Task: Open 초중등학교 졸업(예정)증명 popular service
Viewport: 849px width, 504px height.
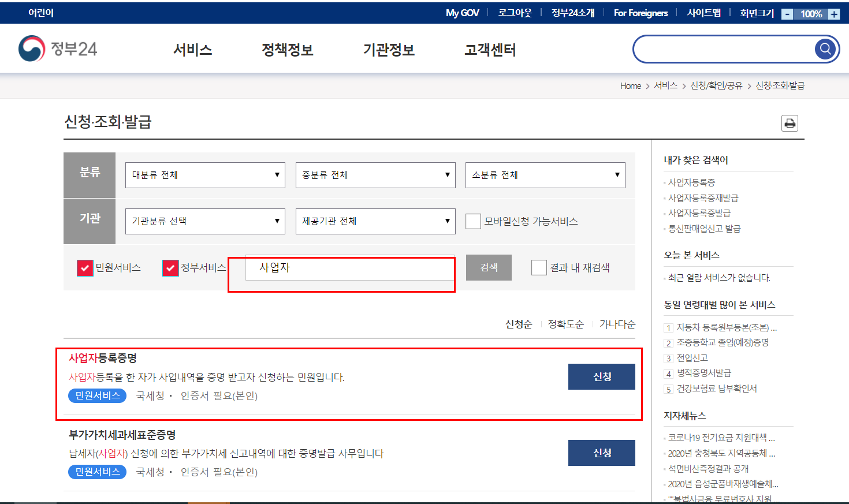Action: (723, 342)
